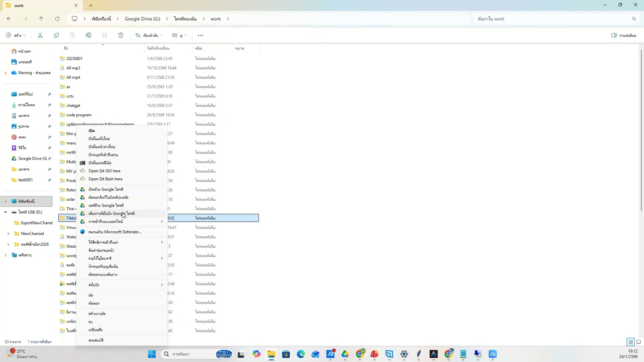The height and width of the screenshot is (362, 644).
Task: Click the Copy icon in toolbar
Action: (x=56, y=36)
